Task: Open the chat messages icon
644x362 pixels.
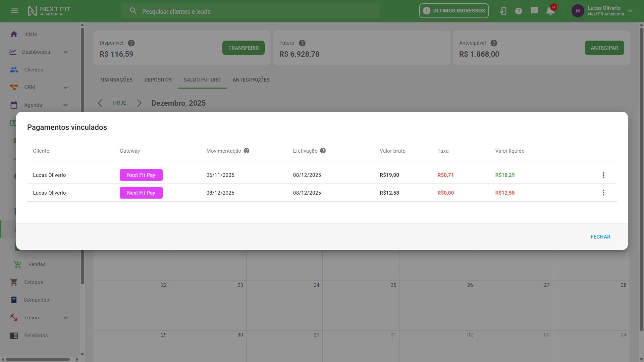Action: coord(534,11)
